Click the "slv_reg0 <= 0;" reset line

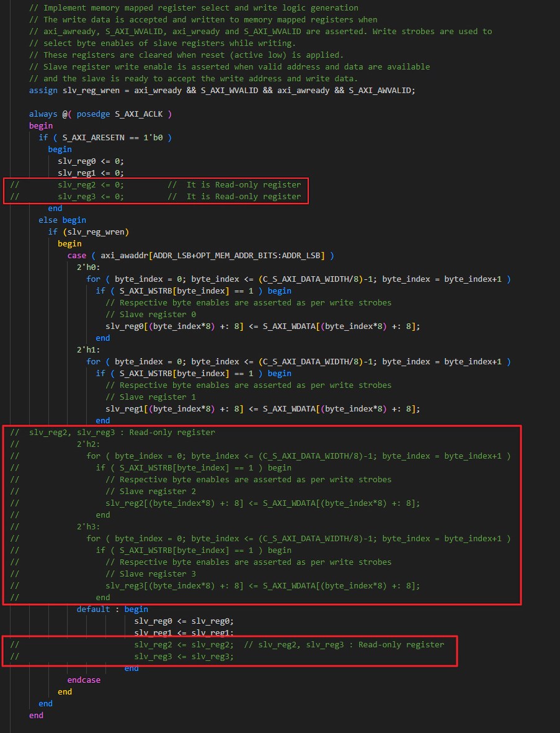(x=91, y=161)
